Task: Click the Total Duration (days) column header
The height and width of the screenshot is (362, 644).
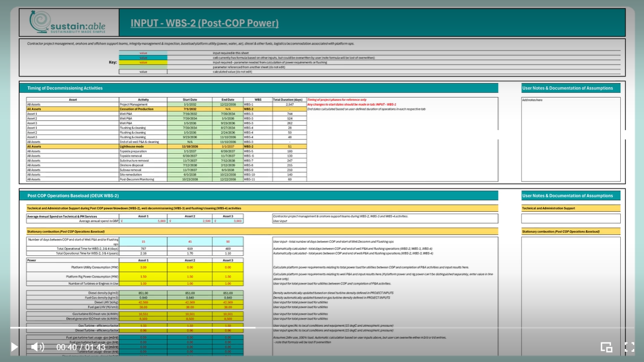Action: (x=290, y=100)
